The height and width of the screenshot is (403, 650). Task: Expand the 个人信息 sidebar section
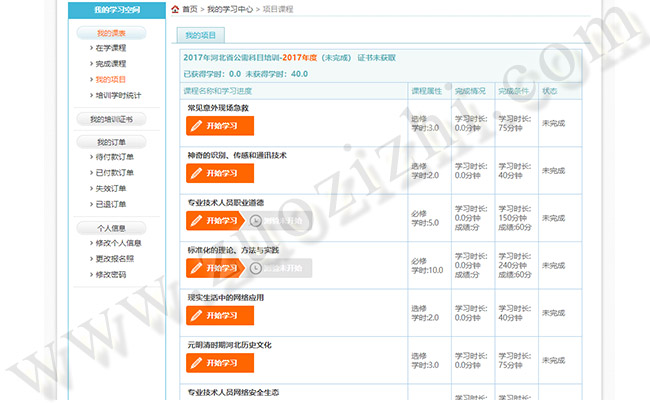point(110,228)
